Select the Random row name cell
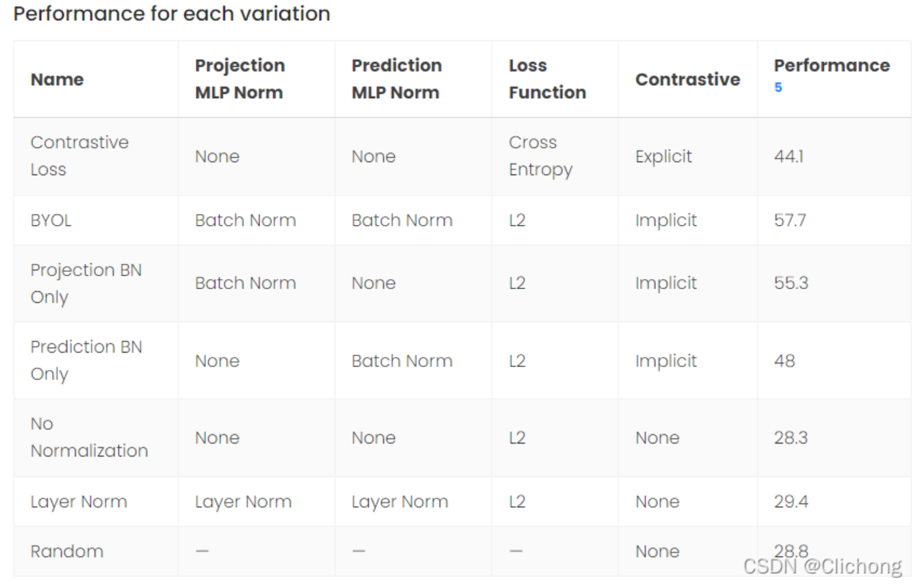 click(x=67, y=552)
